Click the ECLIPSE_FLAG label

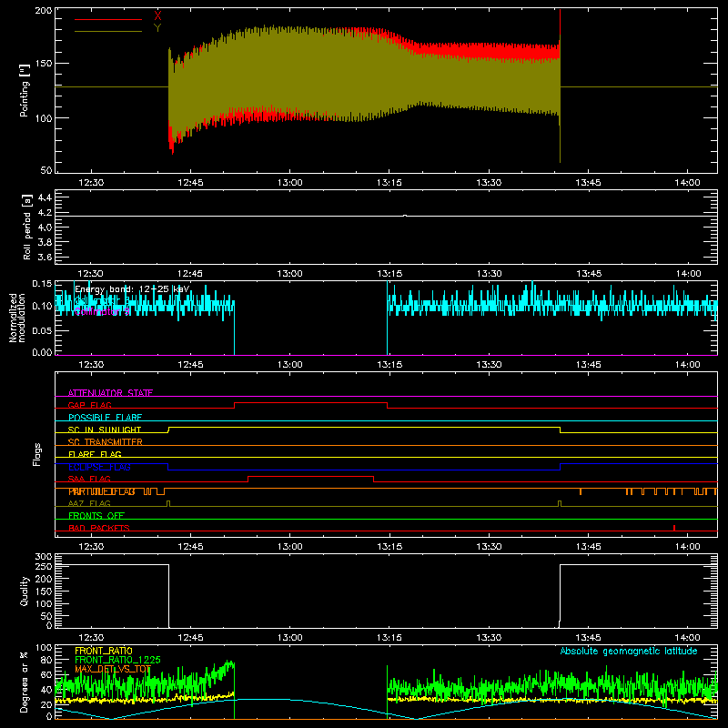click(x=99, y=467)
